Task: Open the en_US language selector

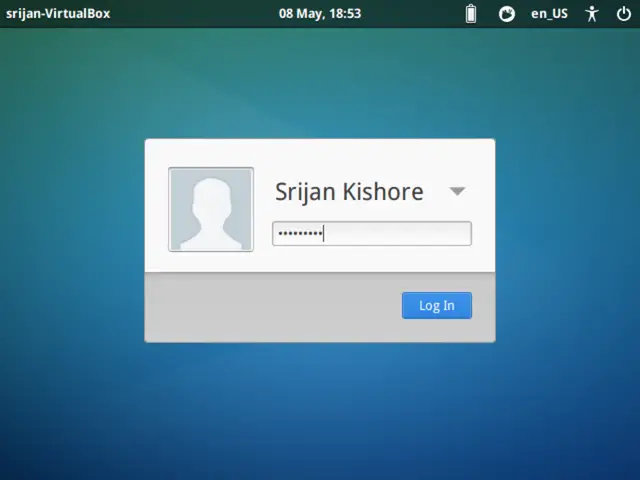Action: pyautogui.click(x=549, y=14)
